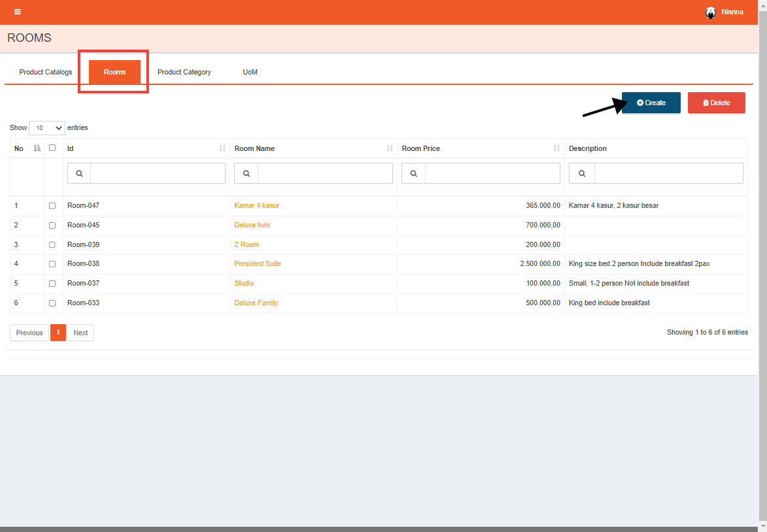Toggle the select-all checkbox in header
The width and height of the screenshot is (767, 532).
(52, 148)
